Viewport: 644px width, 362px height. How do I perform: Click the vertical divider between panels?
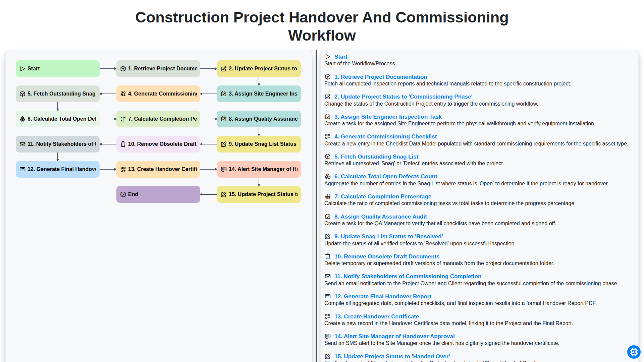point(316,206)
